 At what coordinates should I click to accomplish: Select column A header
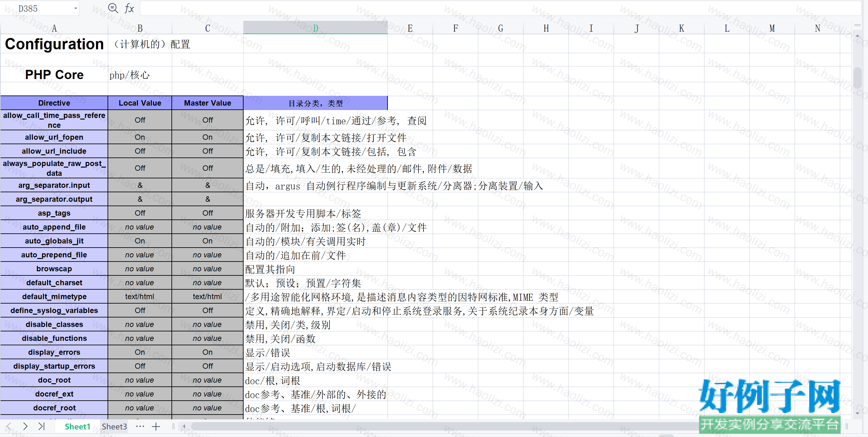pos(54,28)
